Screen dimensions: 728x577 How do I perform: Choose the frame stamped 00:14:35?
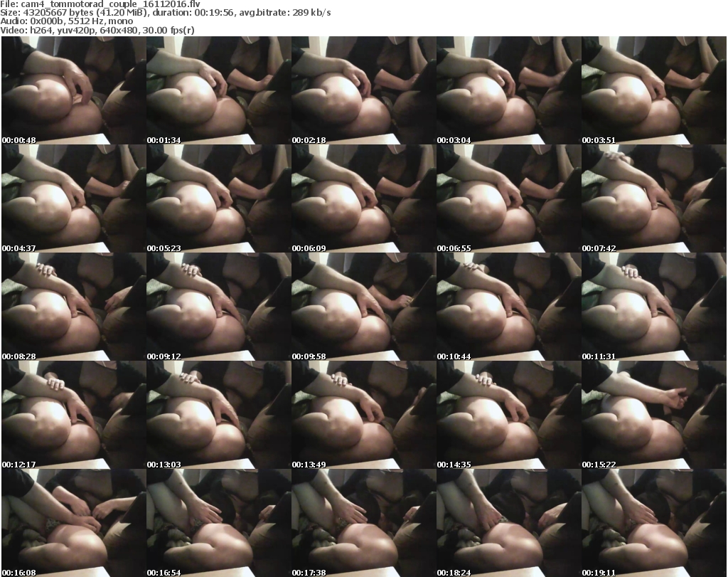(508, 415)
